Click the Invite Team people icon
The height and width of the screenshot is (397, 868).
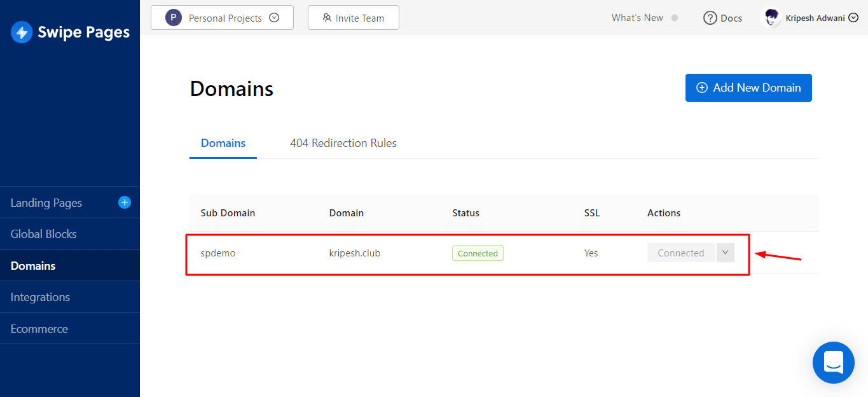327,18
